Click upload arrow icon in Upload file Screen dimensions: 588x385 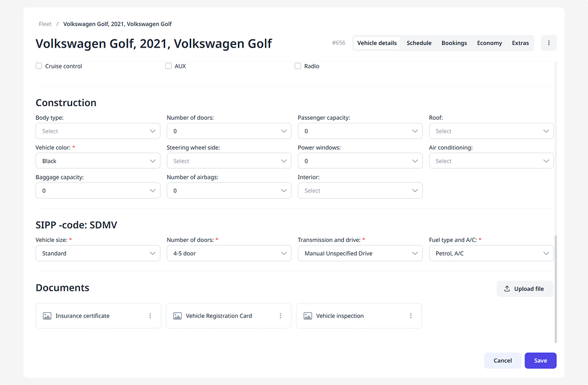507,289
